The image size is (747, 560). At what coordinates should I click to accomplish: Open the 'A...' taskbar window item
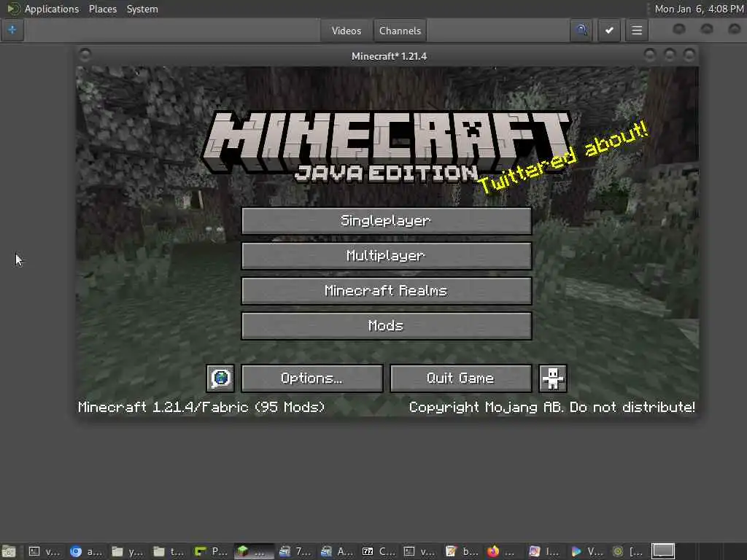[337, 551]
